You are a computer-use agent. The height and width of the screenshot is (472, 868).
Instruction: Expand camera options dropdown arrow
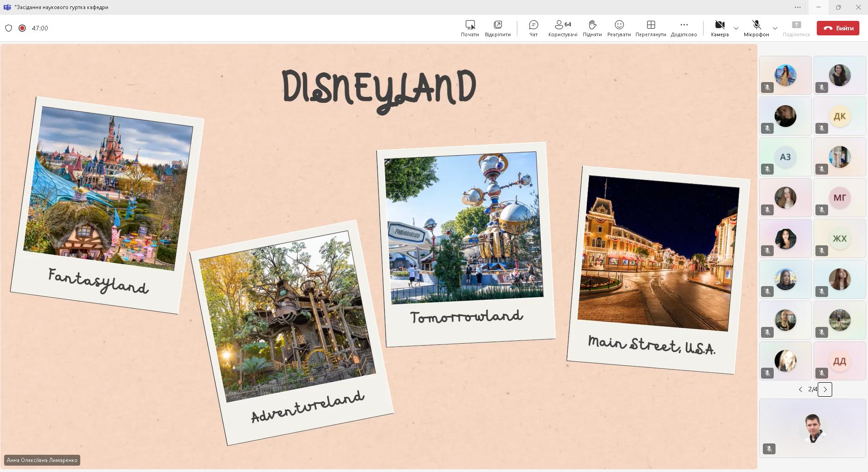click(736, 28)
